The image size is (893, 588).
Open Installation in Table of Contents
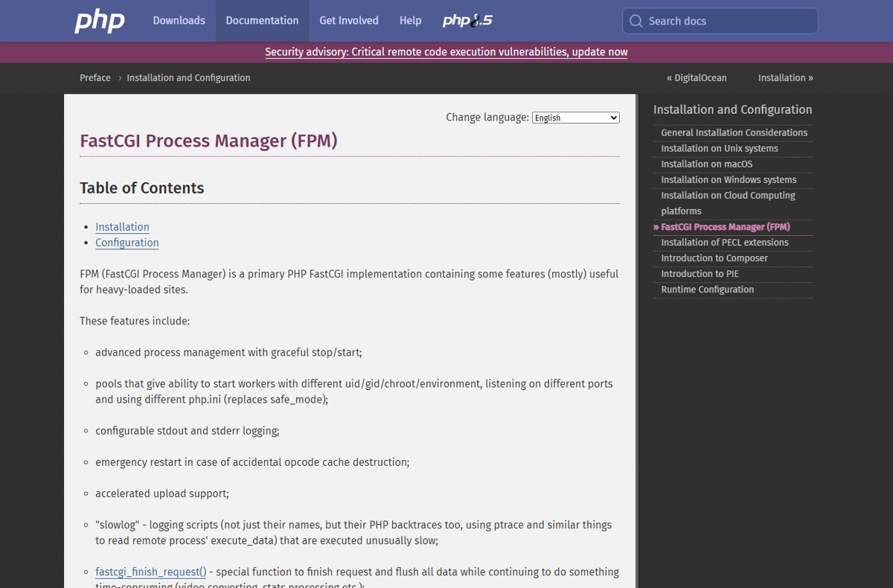point(122,227)
